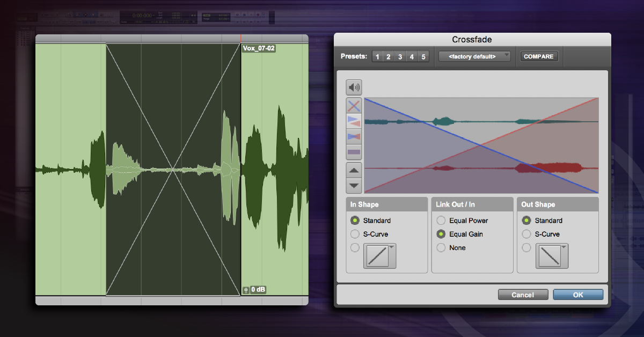
Task: Select the summed waveform view icon
Action: (354, 152)
